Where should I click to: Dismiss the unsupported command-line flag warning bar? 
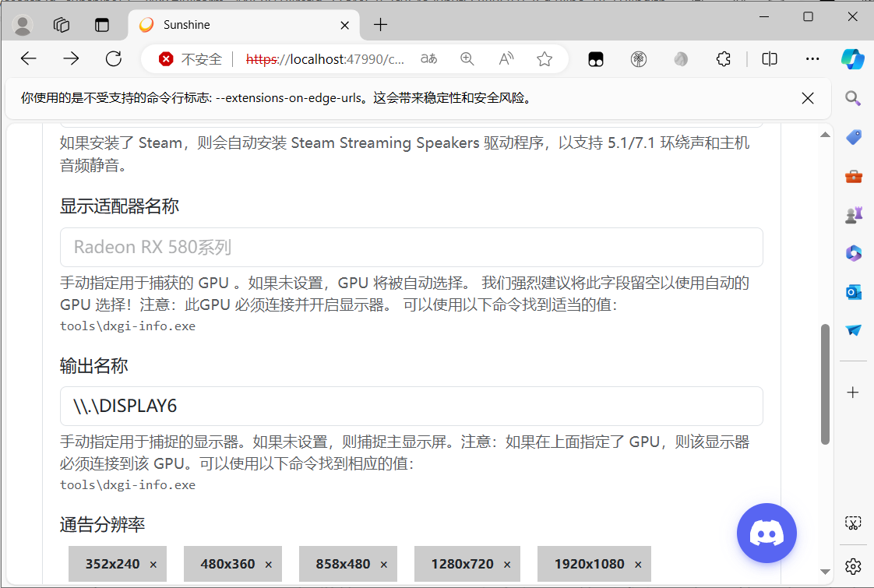808,98
